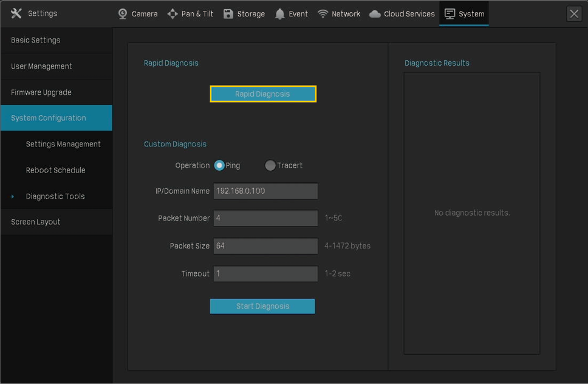
Task: Click the 'Diagnostic Results' heading
Action: click(437, 63)
